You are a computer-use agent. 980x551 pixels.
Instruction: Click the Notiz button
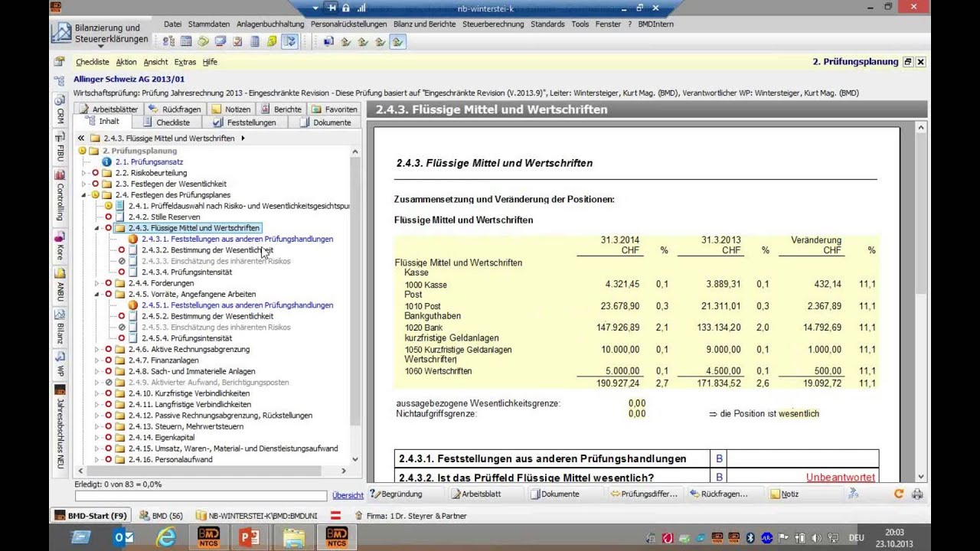(x=784, y=494)
